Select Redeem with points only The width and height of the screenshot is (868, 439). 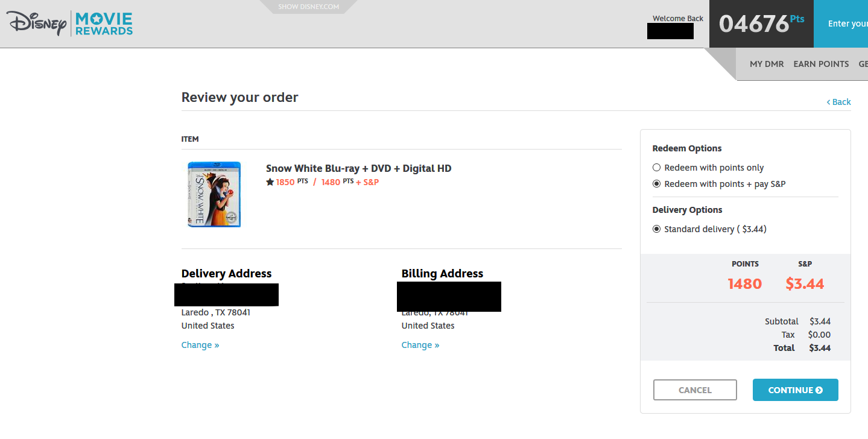pos(657,168)
